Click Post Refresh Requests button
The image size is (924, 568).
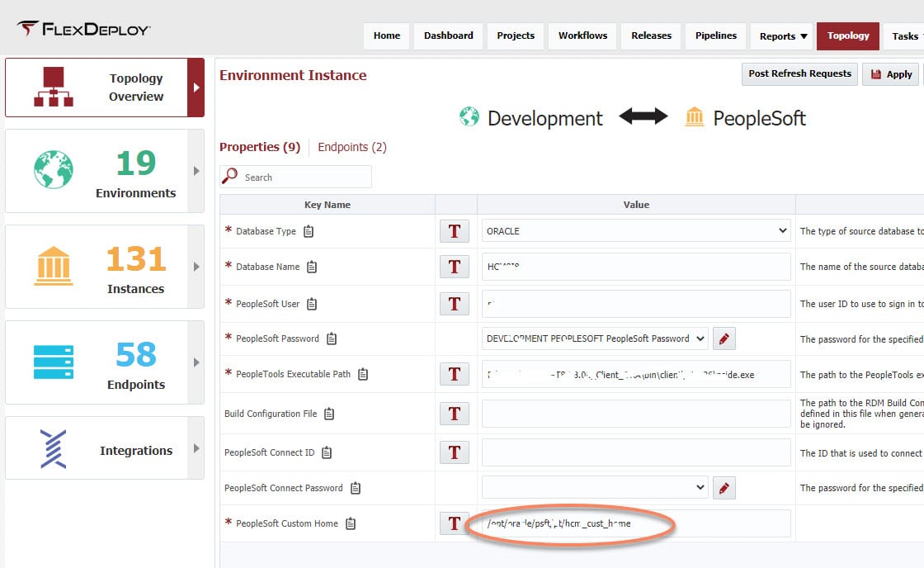click(799, 73)
